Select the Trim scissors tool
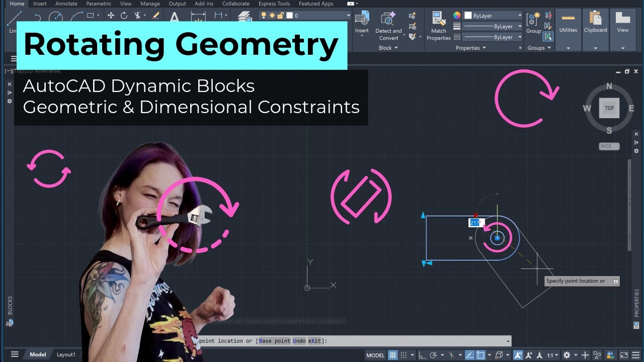 click(x=137, y=16)
